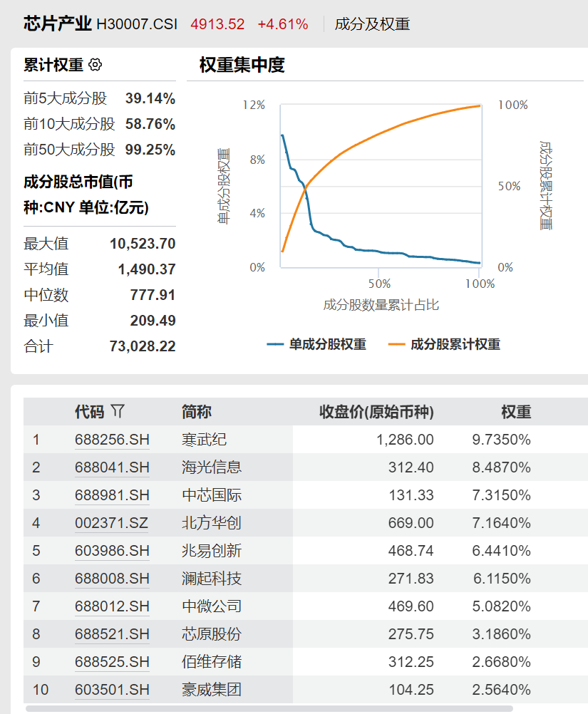Click the closing price 1,286.00
Screen dimensions: 588x714
click(x=405, y=440)
